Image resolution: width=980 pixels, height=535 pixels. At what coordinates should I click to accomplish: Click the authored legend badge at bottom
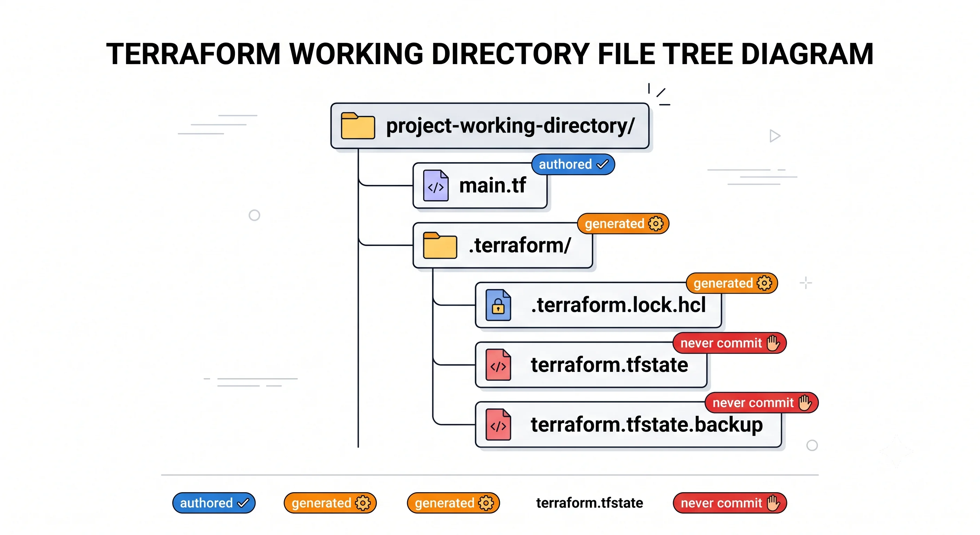pyautogui.click(x=214, y=503)
